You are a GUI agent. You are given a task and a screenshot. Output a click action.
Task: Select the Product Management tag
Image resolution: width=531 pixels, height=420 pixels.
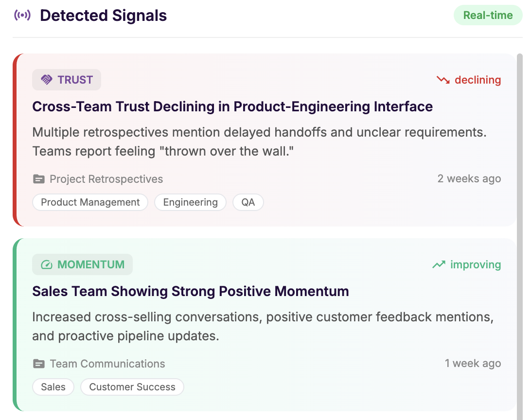[x=90, y=202]
